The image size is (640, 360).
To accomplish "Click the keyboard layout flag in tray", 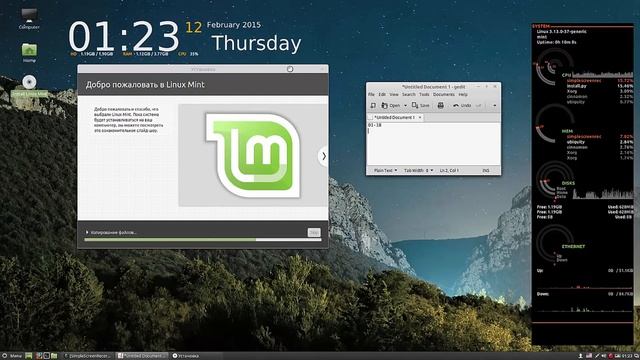I will 589,356.
